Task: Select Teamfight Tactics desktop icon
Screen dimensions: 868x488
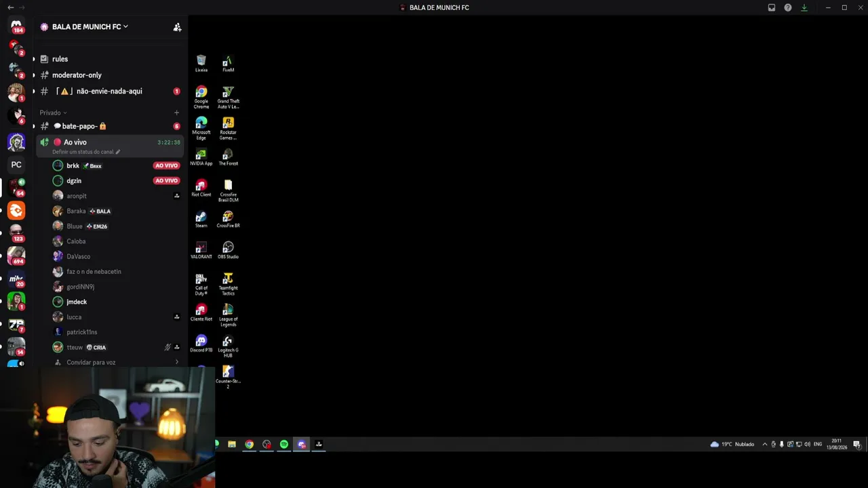Action: [x=228, y=284]
